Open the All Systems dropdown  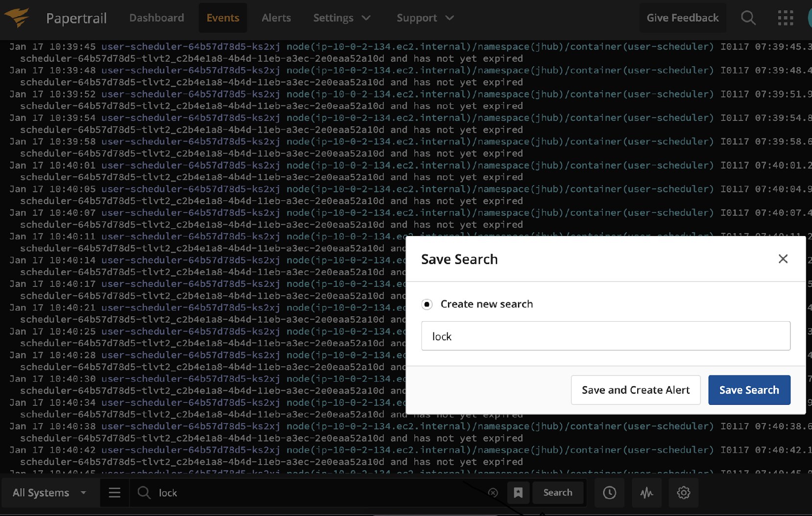[x=48, y=493]
